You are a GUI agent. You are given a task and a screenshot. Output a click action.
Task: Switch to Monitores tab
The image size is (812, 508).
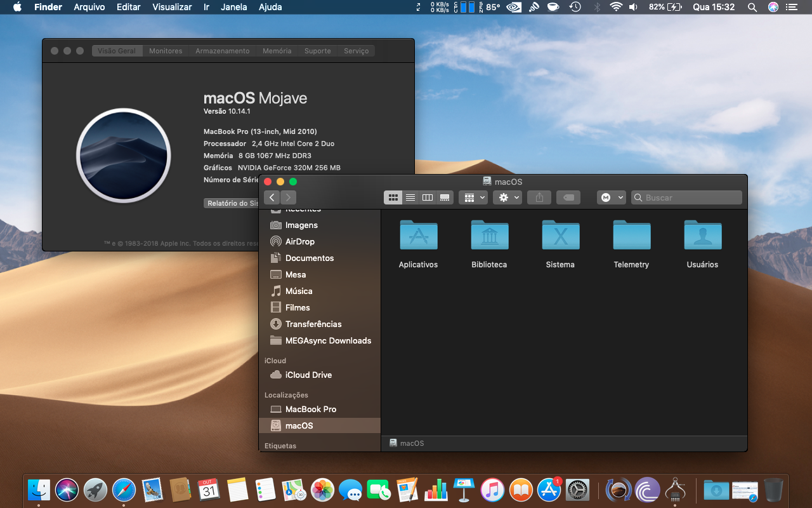pyautogui.click(x=166, y=51)
